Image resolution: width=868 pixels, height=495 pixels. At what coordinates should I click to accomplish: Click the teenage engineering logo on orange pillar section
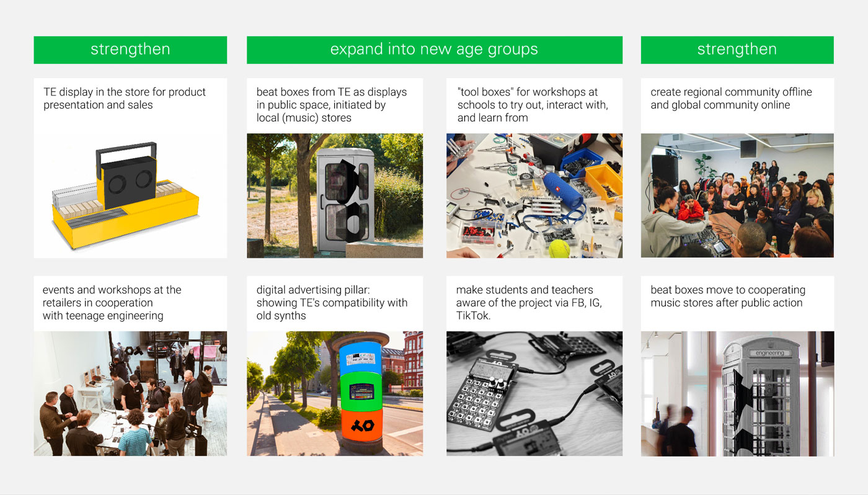[x=361, y=425]
